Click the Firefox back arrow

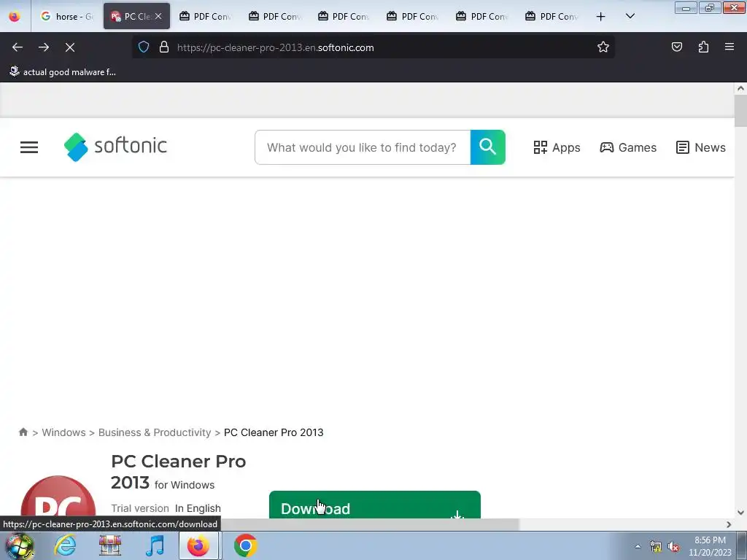pyautogui.click(x=18, y=47)
